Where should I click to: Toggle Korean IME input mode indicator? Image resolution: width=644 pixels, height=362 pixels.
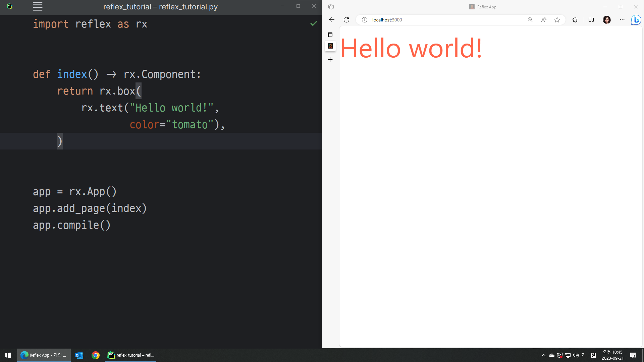[x=584, y=355]
